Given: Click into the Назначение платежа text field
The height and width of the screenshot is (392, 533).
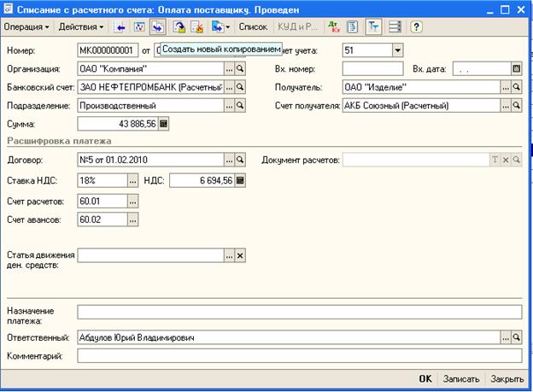Looking at the screenshot, I should click(x=298, y=312).
